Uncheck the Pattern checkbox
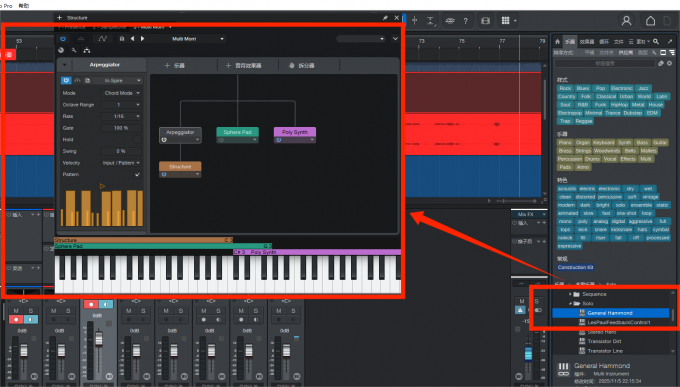Viewport: 680px width, 387px height. point(137,174)
